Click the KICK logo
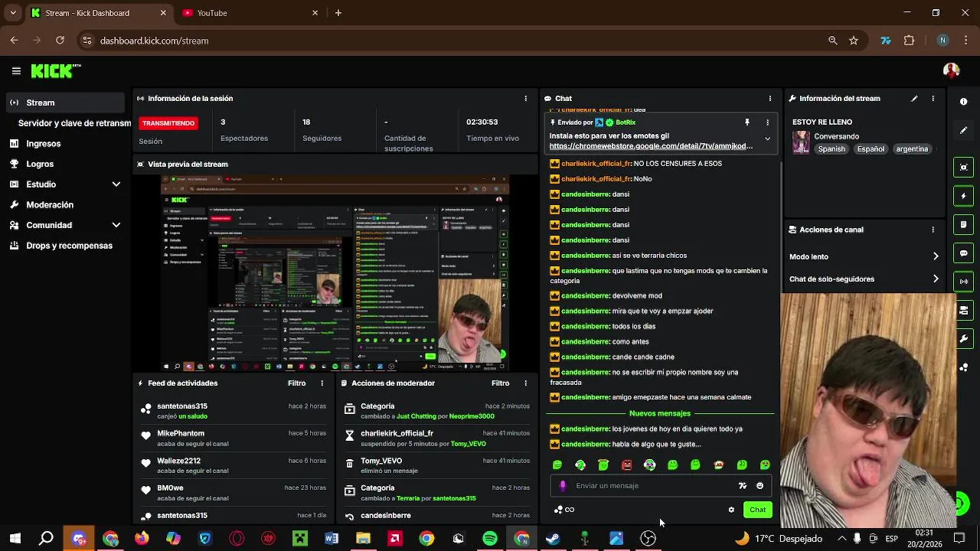The height and width of the screenshot is (551, 980). (56, 70)
